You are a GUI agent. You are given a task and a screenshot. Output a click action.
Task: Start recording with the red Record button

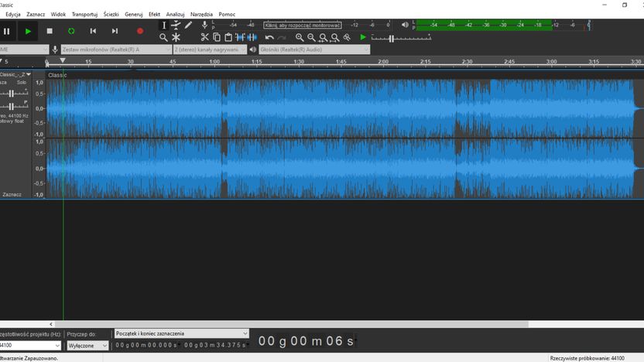(140, 31)
